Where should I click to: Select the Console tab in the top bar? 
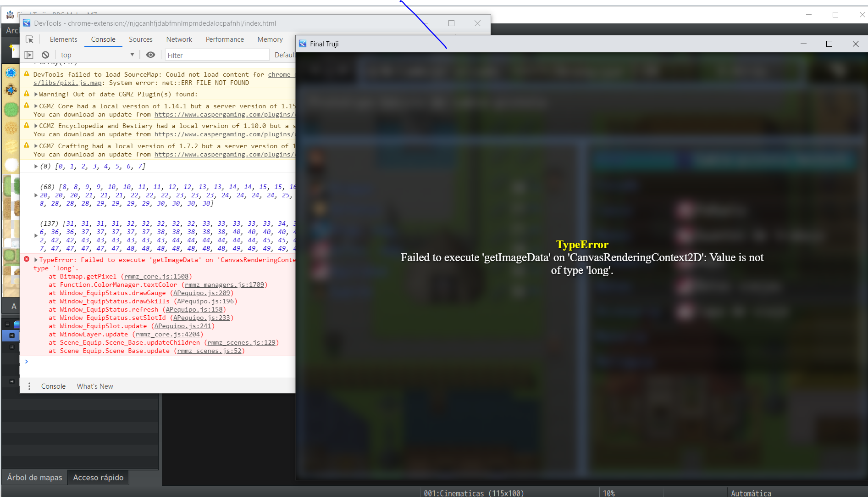103,39
